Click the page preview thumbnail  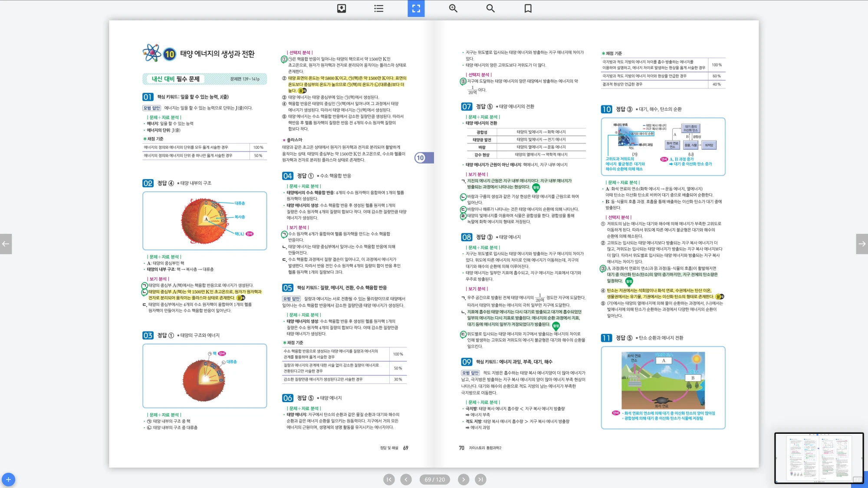(819, 458)
